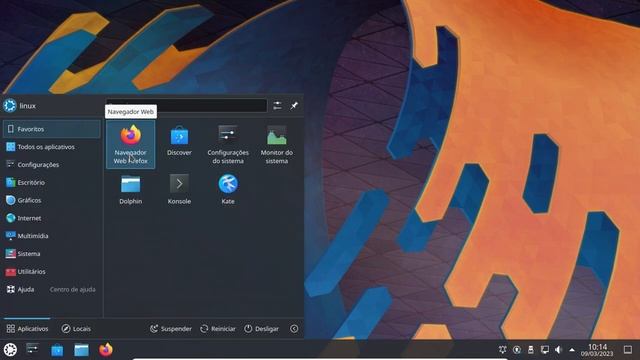Image resolution: width=640 pixels, height=360 pixels.
Task: Launch the Kate text editor
Action: [x=228, y=189]
